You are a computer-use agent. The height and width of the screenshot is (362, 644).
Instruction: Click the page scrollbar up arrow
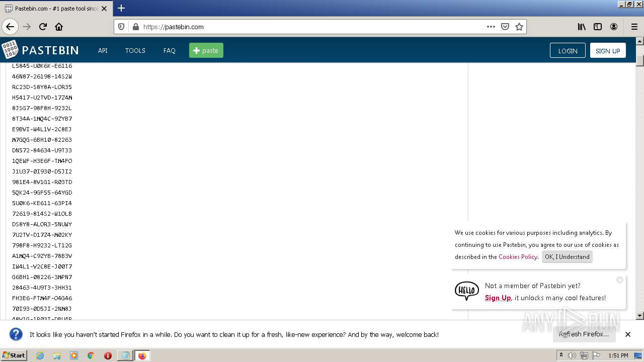pos(639,41)
